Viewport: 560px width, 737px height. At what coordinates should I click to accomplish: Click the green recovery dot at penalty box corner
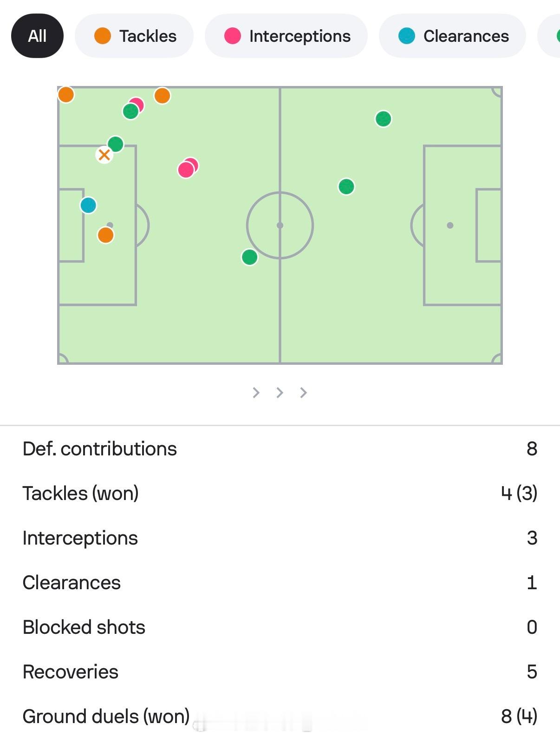point(115,144)
